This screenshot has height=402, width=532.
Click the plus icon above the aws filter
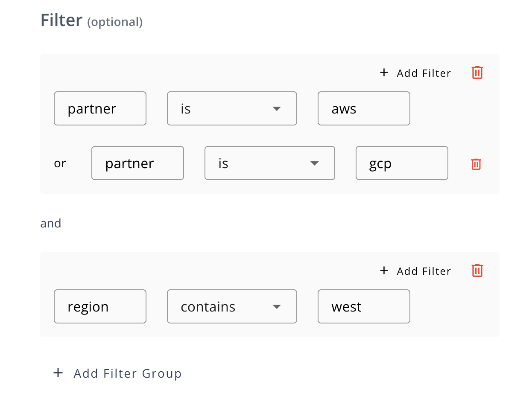coord(384,73)
